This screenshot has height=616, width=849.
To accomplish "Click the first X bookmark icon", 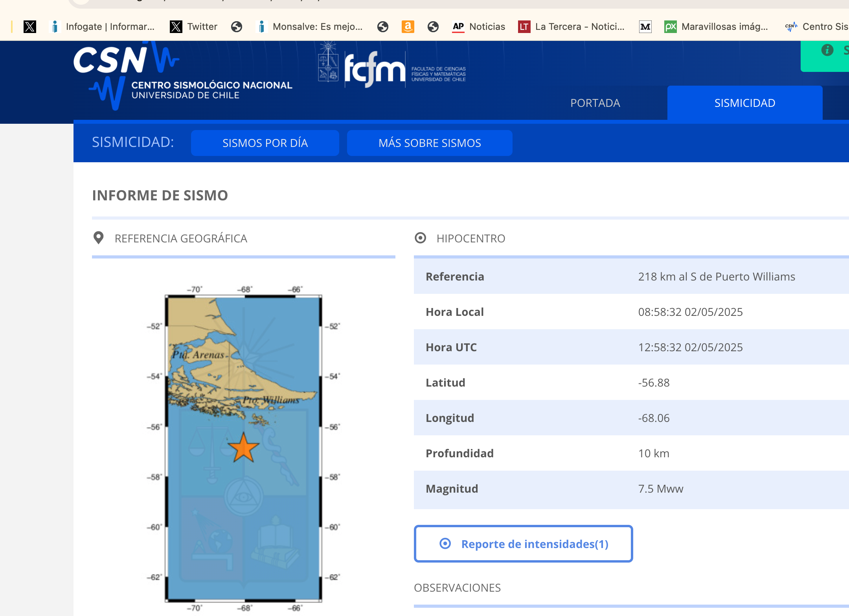I will pyautogui.click(x=29, y=27).
